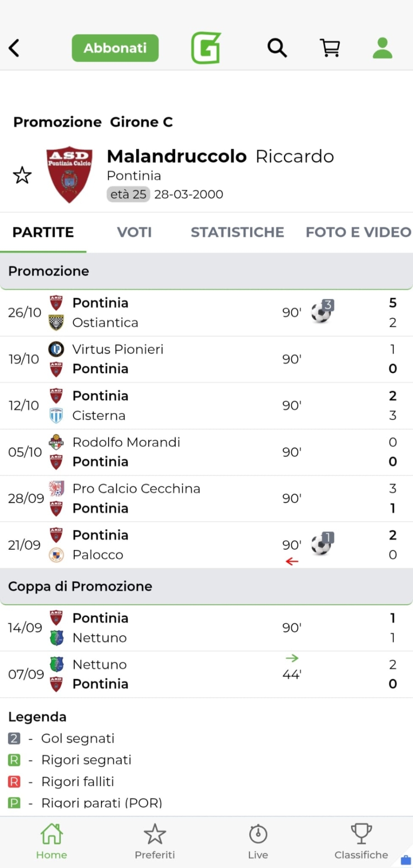Open the user profile icon
Image resolution: width=413 pixels, height=868 pixels.
pos(382,48)
